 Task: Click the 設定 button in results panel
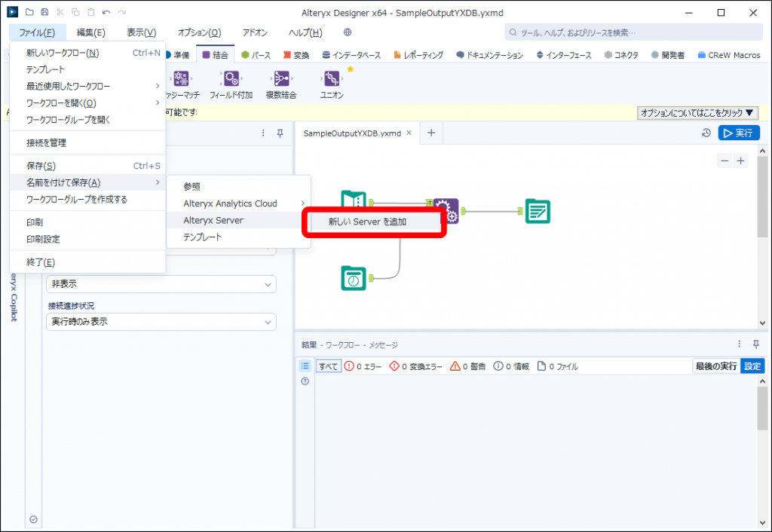tap(752, 366)
